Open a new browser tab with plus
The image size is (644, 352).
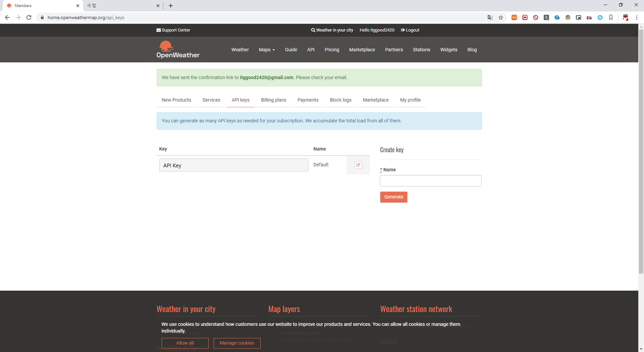(x=171, y=6)
